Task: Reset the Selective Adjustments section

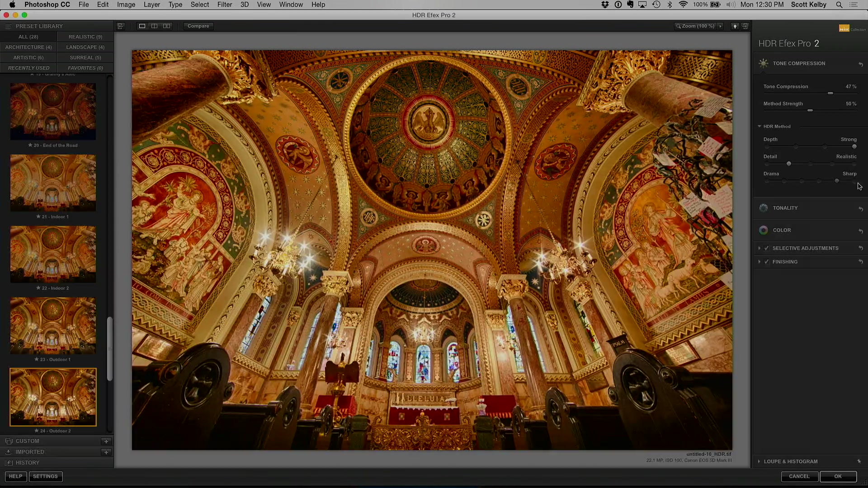Action: tap(861, 248)
